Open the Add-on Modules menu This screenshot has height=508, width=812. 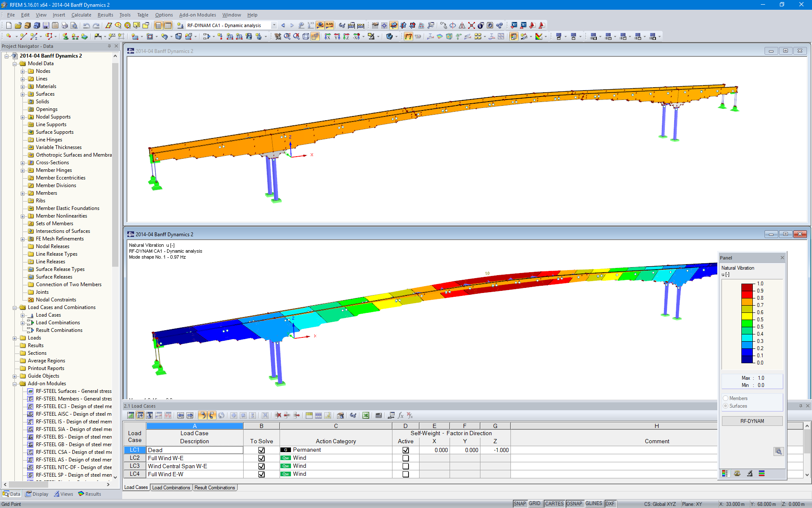[x=197, y=15]
